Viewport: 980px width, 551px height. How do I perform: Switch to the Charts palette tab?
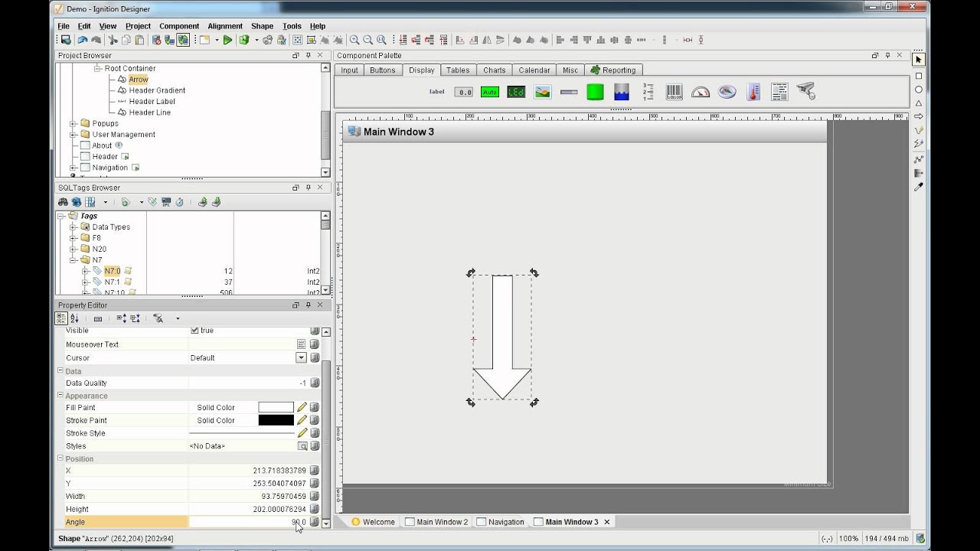tap(495, 70)
